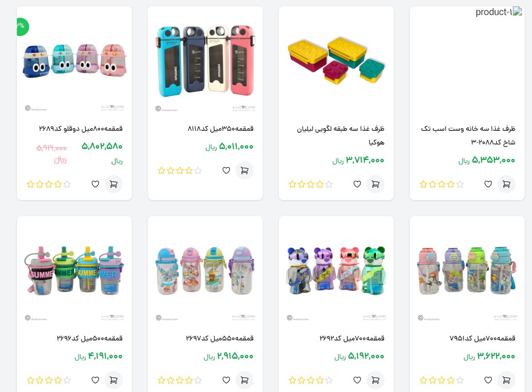Click the green discount percent badge

(22, 26)
